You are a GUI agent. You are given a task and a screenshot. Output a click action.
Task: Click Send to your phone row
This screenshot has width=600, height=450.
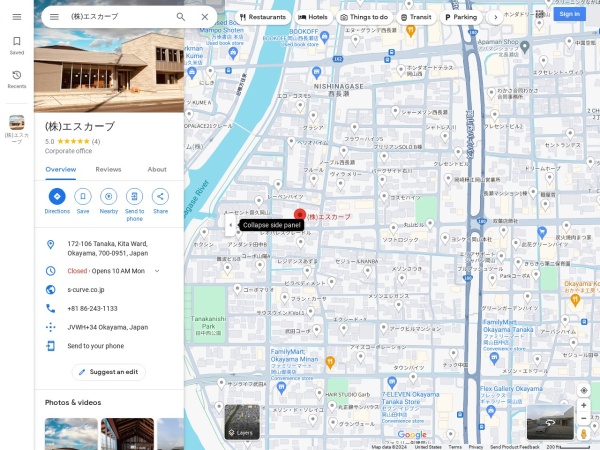109,346
